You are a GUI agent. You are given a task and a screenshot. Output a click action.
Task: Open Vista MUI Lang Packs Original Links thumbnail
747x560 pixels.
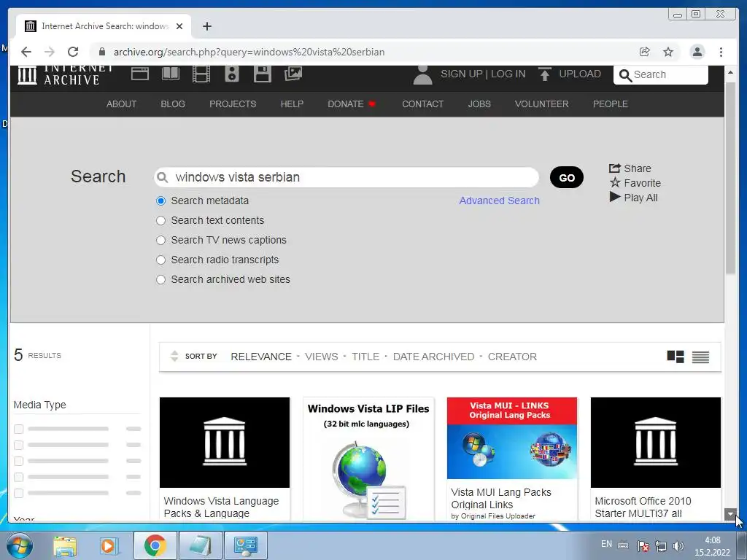(x=512, y=438)
